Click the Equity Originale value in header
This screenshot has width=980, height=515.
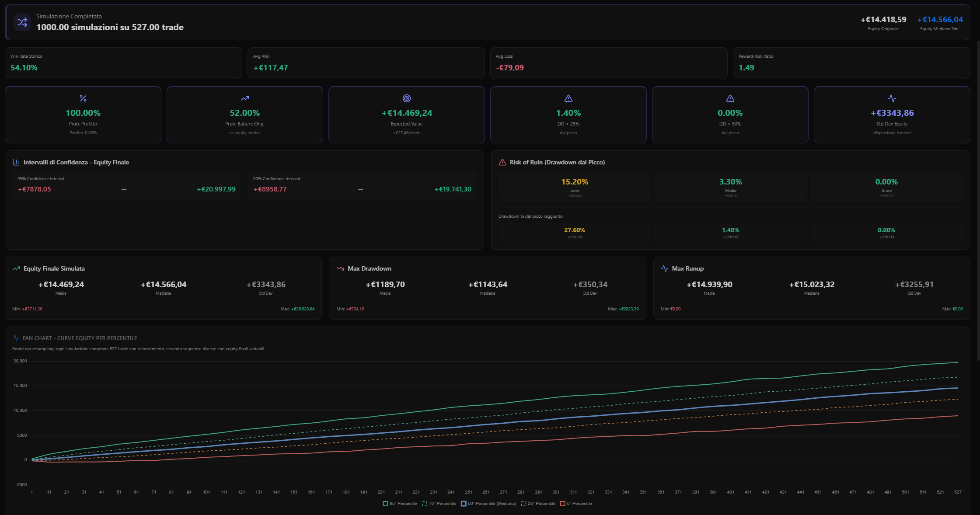(x=883, y=20)
